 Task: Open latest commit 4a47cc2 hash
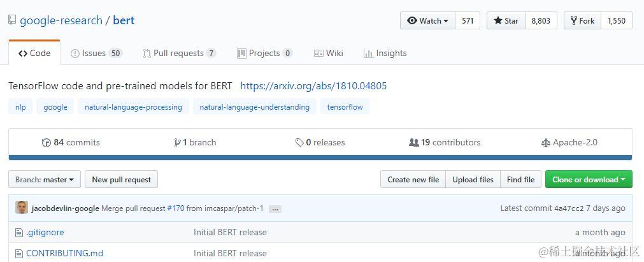click(x=569, y=208)
